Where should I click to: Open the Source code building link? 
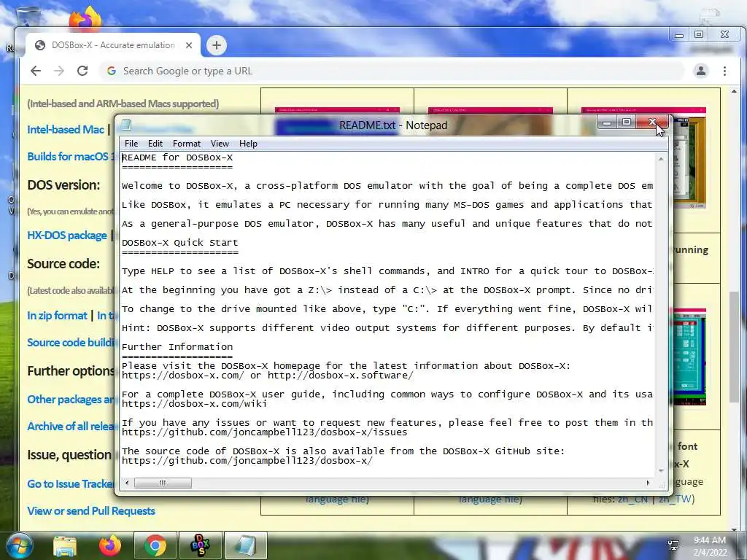[71, 343]
